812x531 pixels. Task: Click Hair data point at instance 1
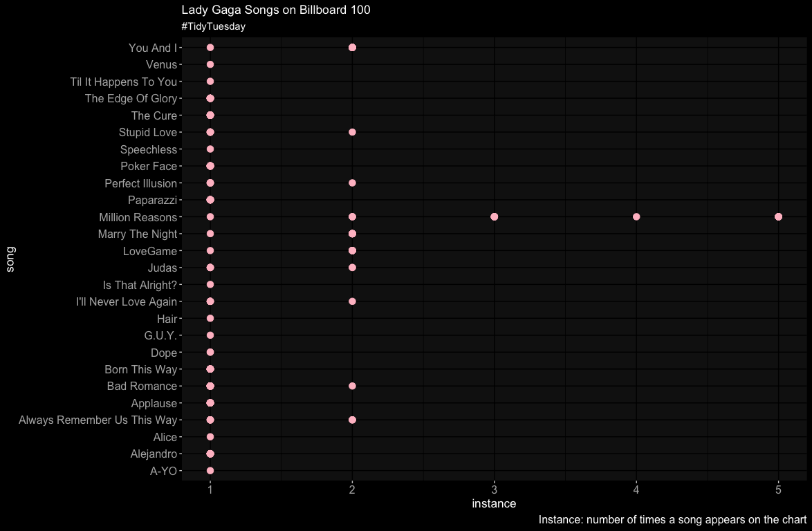210,318
